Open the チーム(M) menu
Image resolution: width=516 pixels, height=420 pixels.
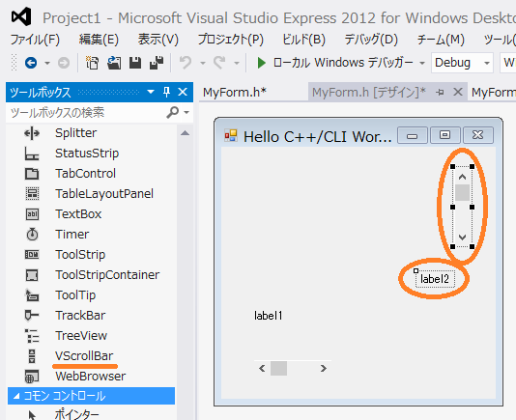coord(441,40)
